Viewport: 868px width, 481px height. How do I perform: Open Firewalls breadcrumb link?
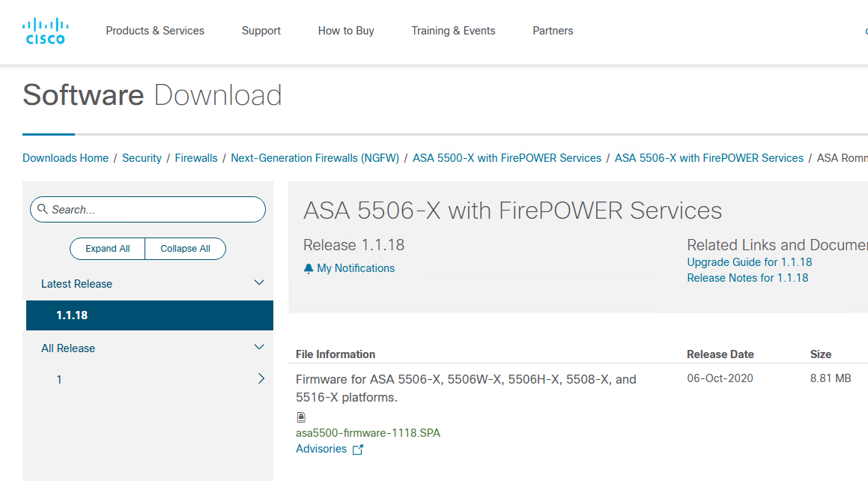pyautogui.click(x=196, y=158)
